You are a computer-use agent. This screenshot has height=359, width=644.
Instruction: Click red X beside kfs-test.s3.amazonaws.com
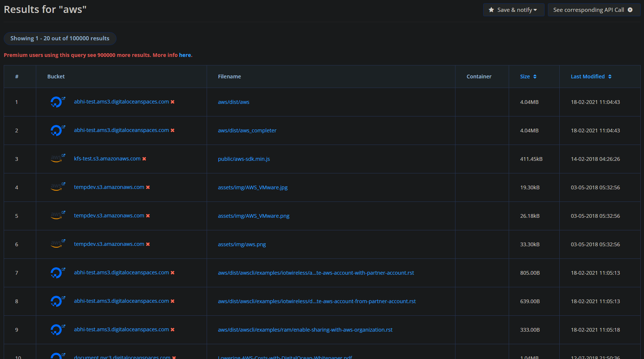pos(144,159)
